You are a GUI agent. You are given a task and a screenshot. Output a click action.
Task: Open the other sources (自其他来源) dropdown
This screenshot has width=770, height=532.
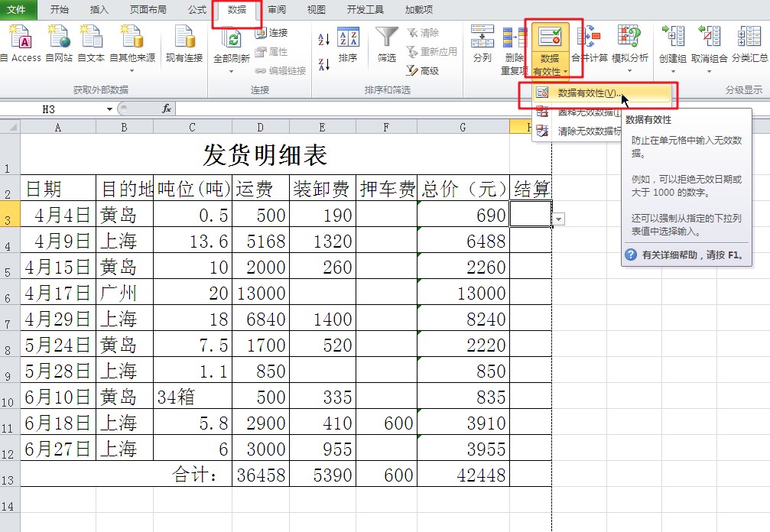pos(132,48)
